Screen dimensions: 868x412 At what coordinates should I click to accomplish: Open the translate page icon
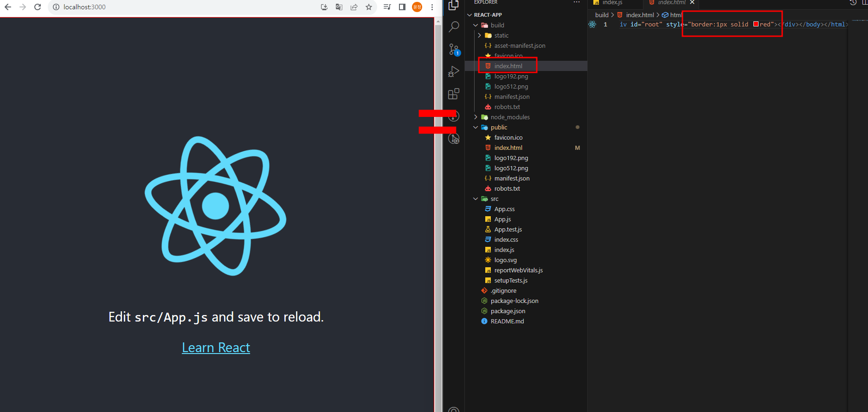[x=339, y=7]
